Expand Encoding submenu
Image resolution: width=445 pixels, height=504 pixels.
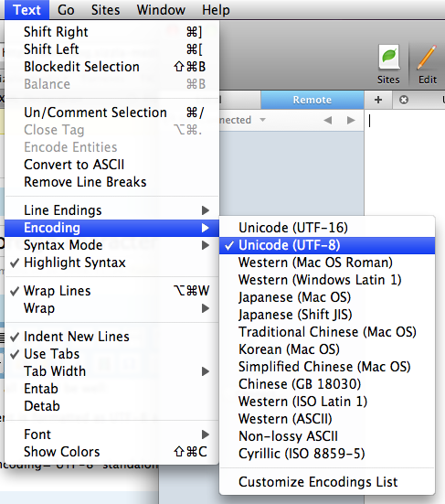coord(111,228)
